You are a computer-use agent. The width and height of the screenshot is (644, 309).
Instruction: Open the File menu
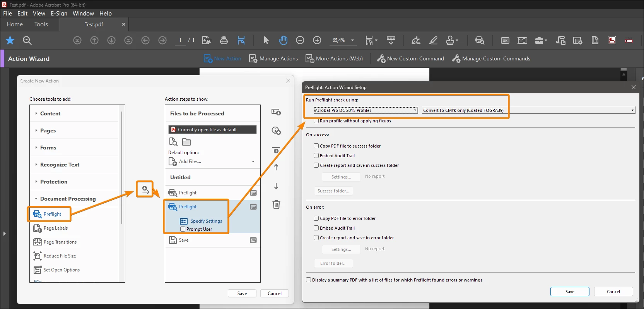click(7, 13)
